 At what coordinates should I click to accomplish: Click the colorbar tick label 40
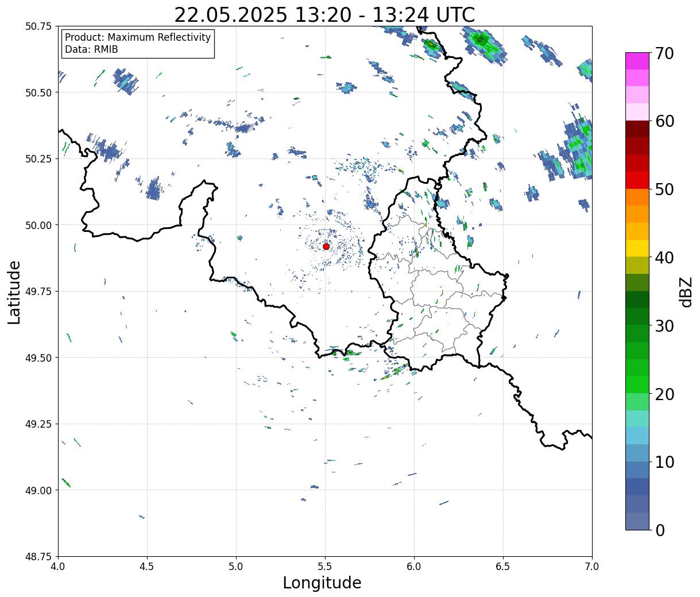[x=664, y=258]
